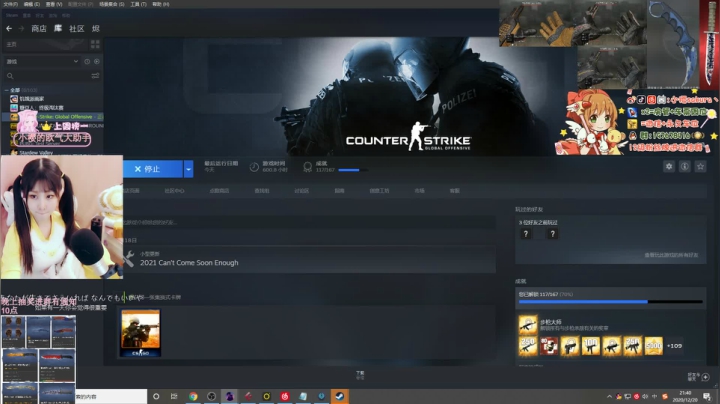Viewport: 720px width, 404px height.
Task: Switch library to grid collections view
Action: tap(95, 44)
